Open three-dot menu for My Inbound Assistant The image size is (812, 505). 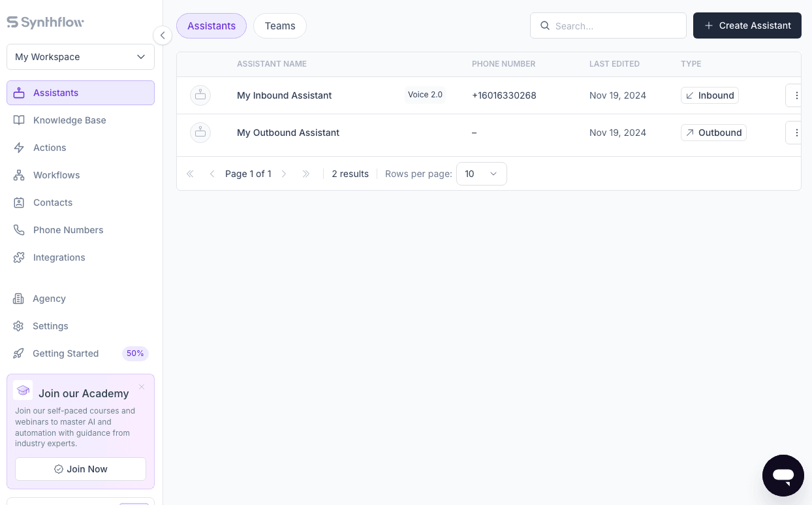(796, 95)
